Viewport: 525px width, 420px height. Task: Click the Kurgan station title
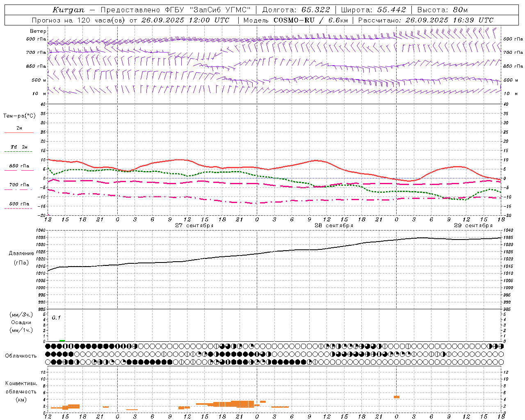pyautogui.click(x=68, y=10)
